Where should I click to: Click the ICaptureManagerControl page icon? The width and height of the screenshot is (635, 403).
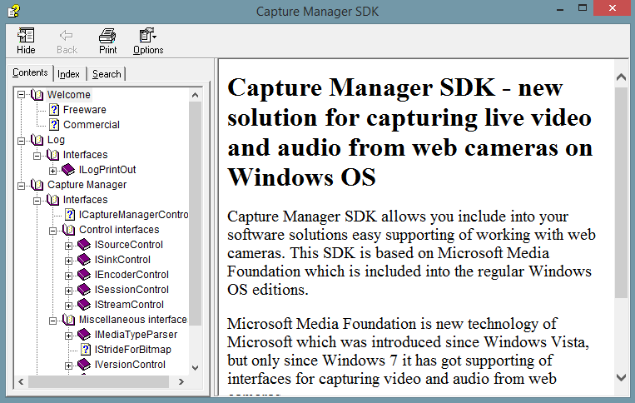pyautogui.click(x=70, y=215)
